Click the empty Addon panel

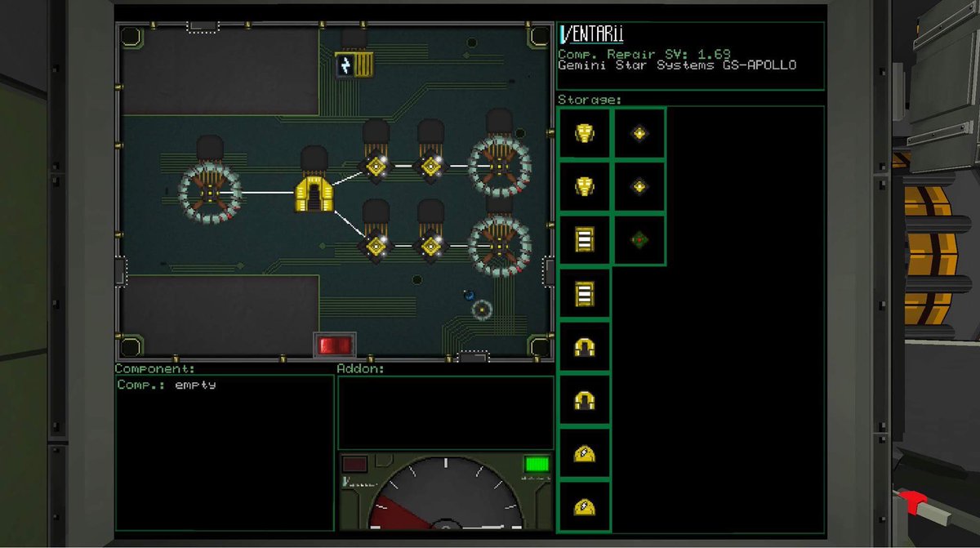pyautogui.click(x=445, y=412)
